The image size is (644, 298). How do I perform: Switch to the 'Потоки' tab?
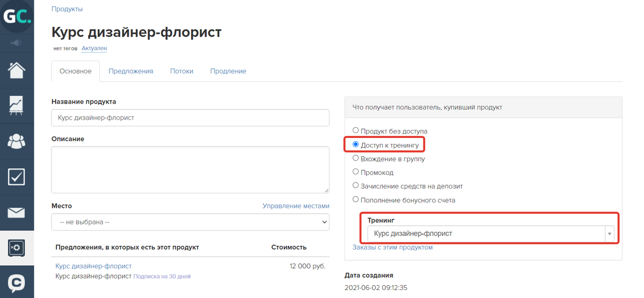181,71
